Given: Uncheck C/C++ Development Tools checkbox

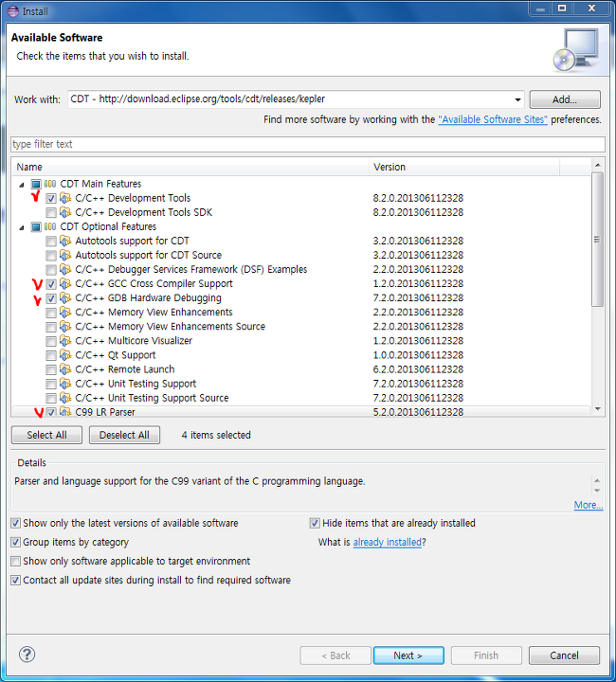Looking at the screenshot, I should 51,199.
